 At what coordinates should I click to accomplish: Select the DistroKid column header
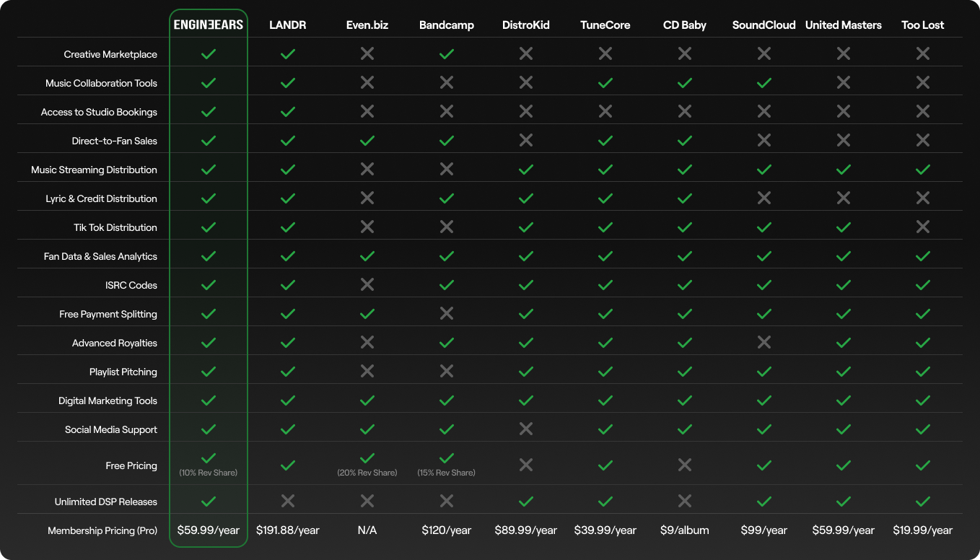pyautogui.click(x=526, y=25)
